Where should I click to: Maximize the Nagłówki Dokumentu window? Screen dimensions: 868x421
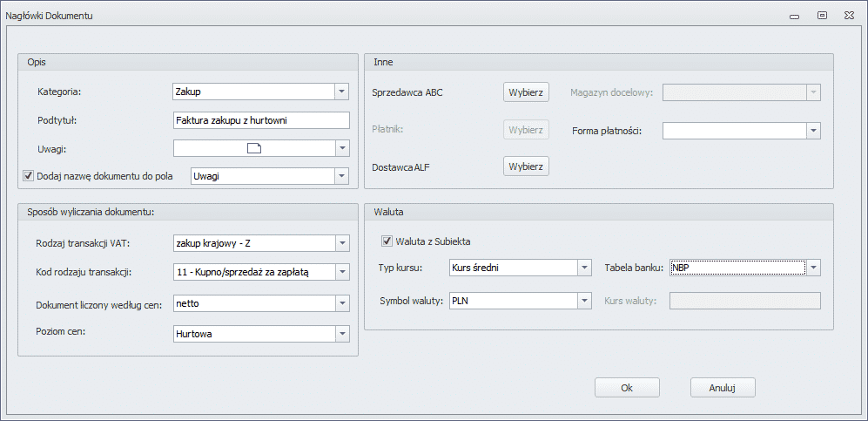tap(823, 16)
